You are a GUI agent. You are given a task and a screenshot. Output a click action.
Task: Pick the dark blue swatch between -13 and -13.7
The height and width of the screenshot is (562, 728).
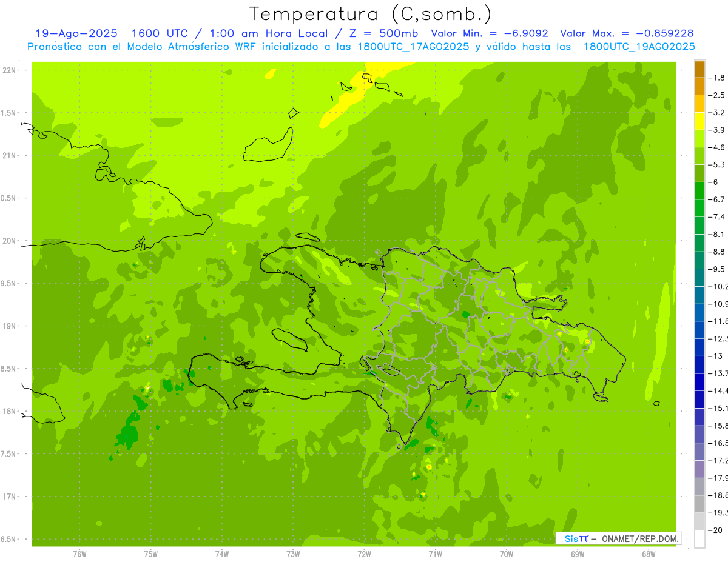click(x=700, y=365)
